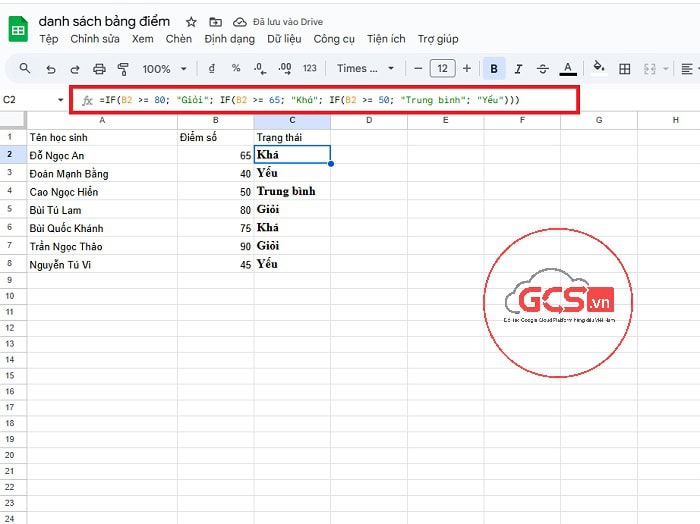Select the paint format roller icon
The image size is (700, 524).
[123, 69]
